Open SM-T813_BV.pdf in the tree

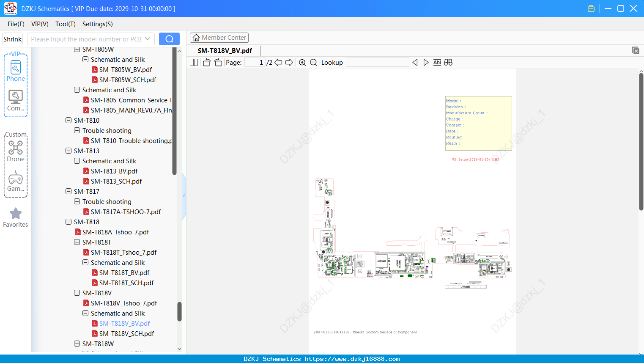(114, 171)
